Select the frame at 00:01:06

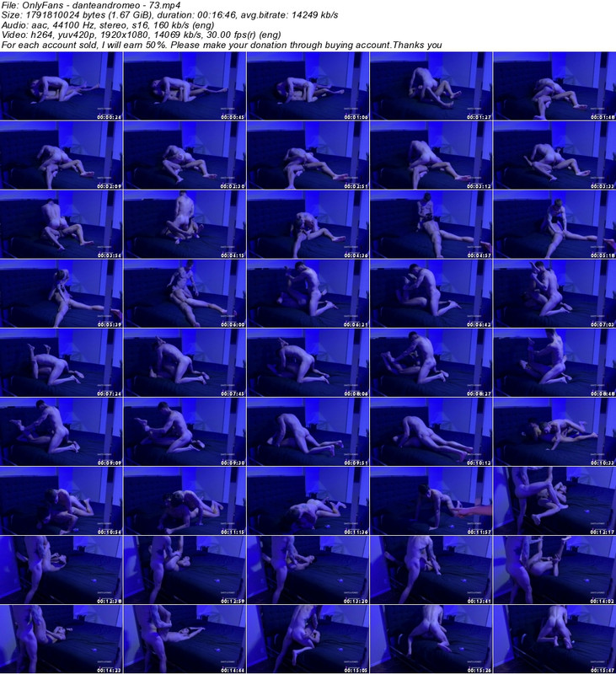[308, 86]
